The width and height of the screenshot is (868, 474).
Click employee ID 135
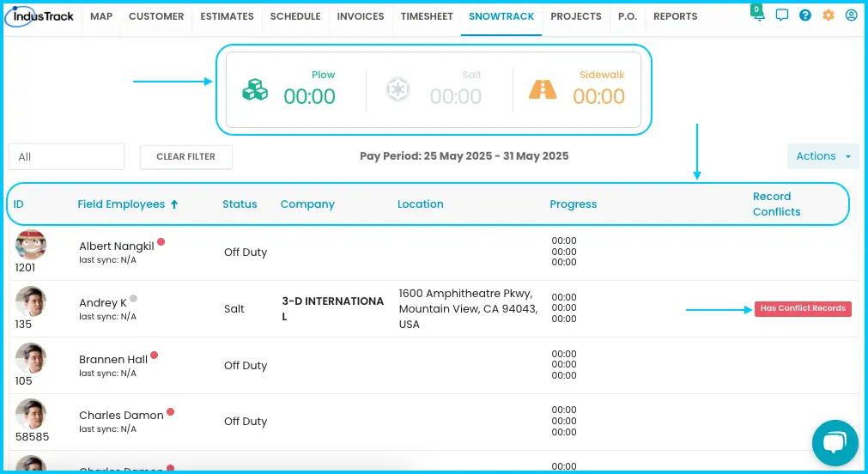(x=23, y=324)
